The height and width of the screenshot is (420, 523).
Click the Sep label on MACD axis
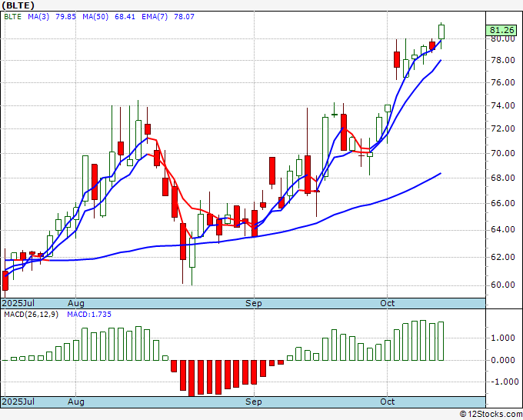pyautogui.click(x=254, y=402)
